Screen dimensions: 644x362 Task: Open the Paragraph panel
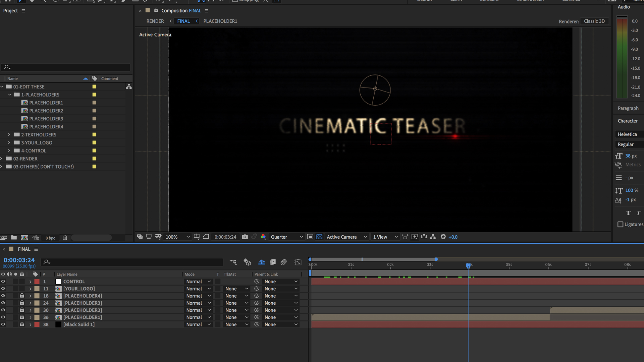click(x=628, y=108)
